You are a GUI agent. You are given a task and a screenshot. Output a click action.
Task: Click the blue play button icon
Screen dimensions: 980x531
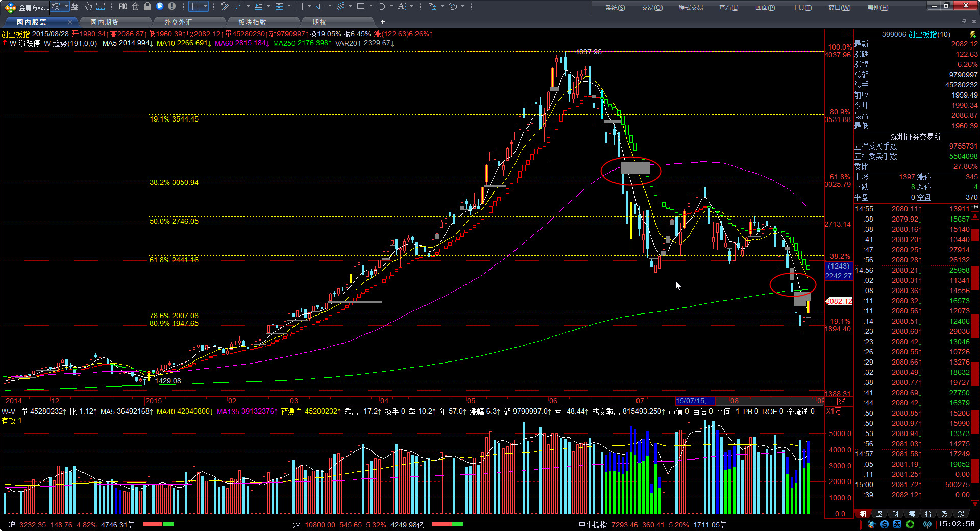tap(160, 6)
